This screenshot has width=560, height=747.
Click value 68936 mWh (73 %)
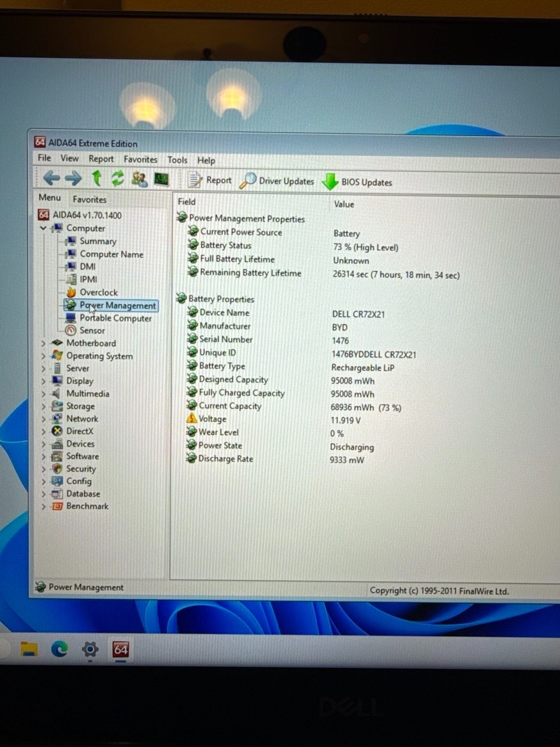click(x=366, y=407)
